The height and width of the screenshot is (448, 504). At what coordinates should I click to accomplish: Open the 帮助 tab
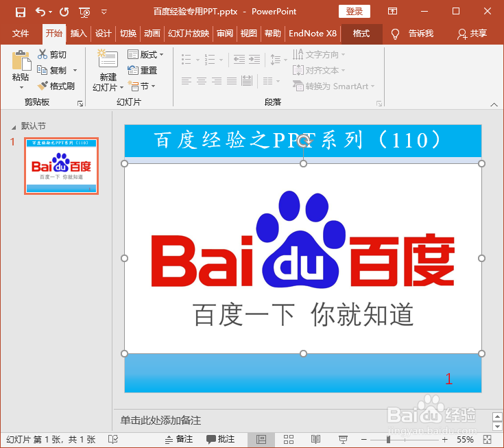pyautogui.click(x=273, y=34)
